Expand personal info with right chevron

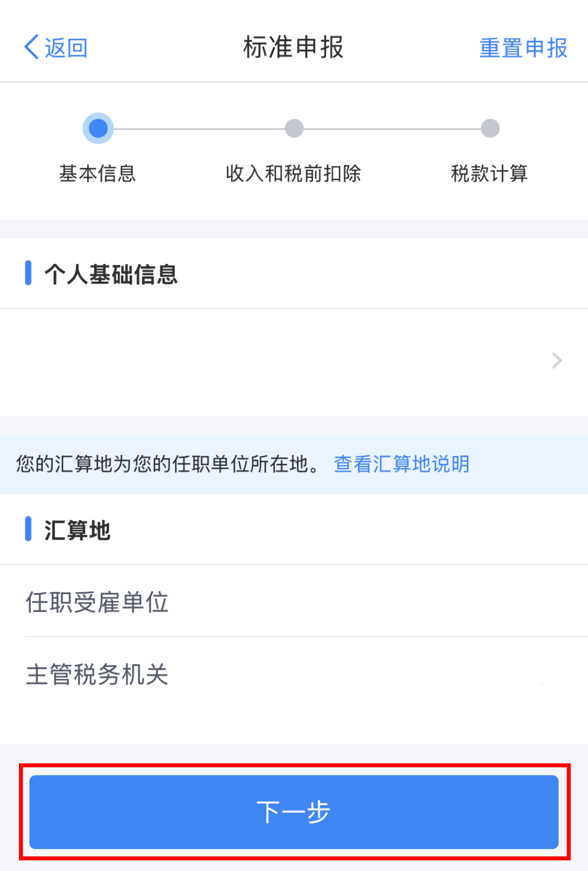pyautogui.click(x=557, y=361)
